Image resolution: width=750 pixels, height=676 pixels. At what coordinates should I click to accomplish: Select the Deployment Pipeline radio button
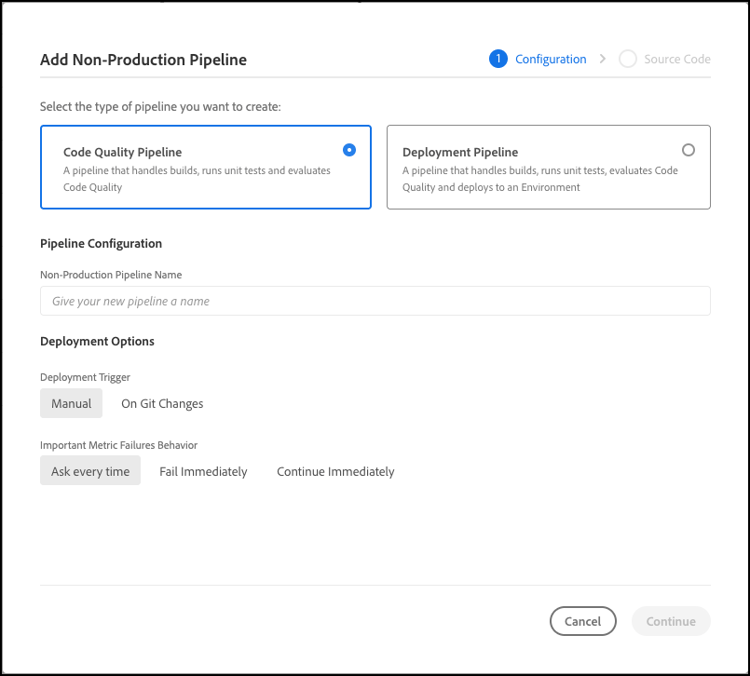pyautogui.click(x=688, y=150)
